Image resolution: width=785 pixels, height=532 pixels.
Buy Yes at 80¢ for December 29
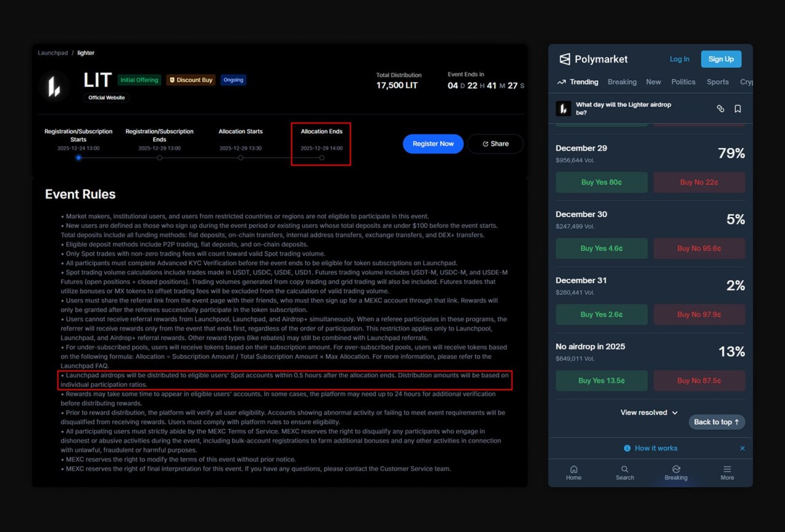click(x=601, y=182)
